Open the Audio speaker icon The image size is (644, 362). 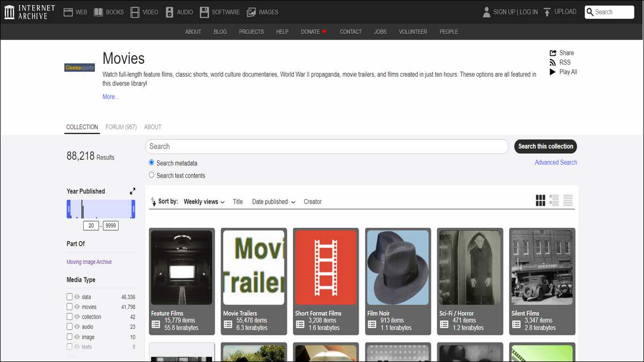click(170, 12)
